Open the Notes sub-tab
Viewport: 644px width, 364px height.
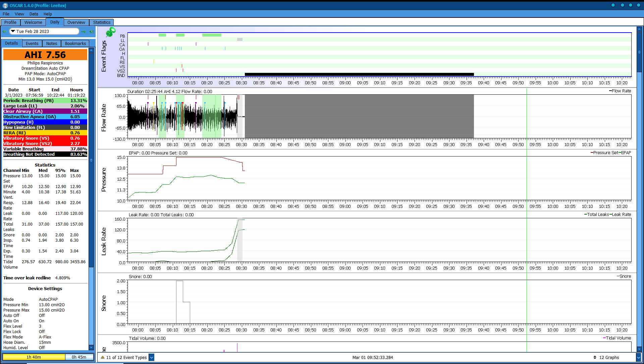pyautogui.click(x=52, y=43)
